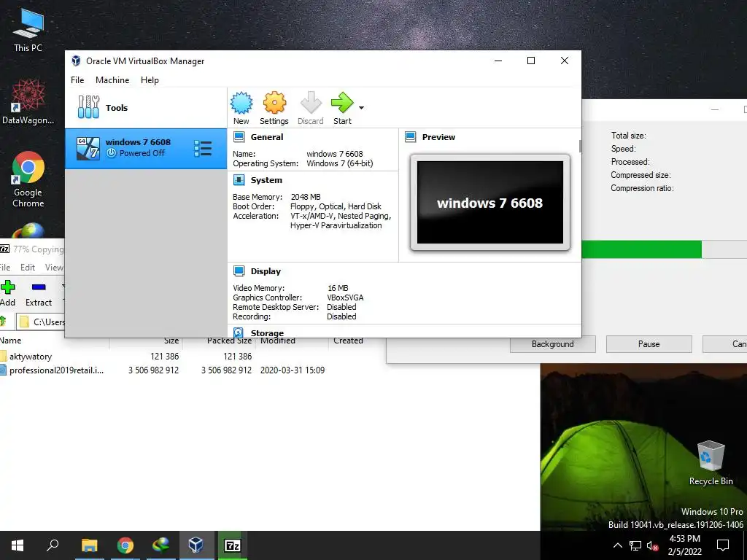
Task: Open the View menu in 7-Zip
Action: point(54,268)
